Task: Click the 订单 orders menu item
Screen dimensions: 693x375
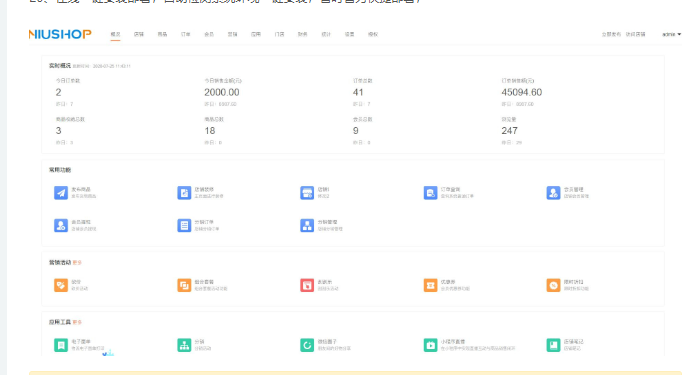Action: 186,34
